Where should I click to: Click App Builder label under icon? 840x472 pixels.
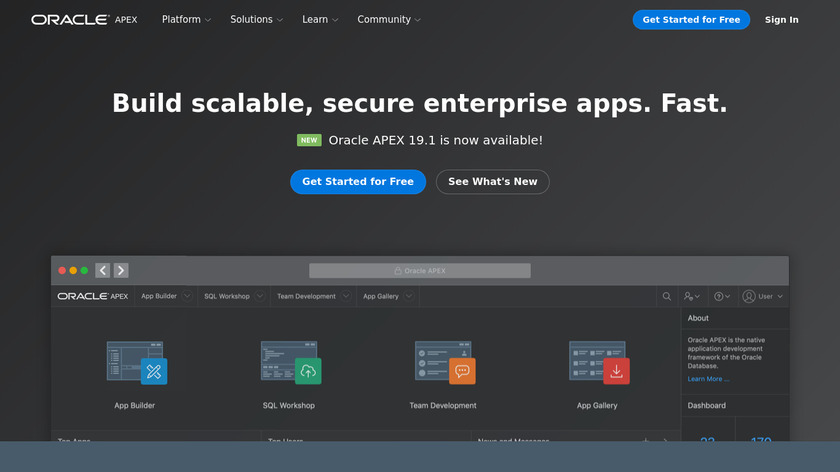(134, 406)
